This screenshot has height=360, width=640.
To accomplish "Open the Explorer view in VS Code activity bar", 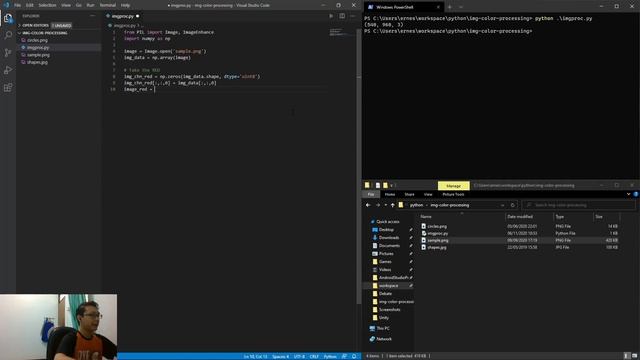I will [8, 18].
